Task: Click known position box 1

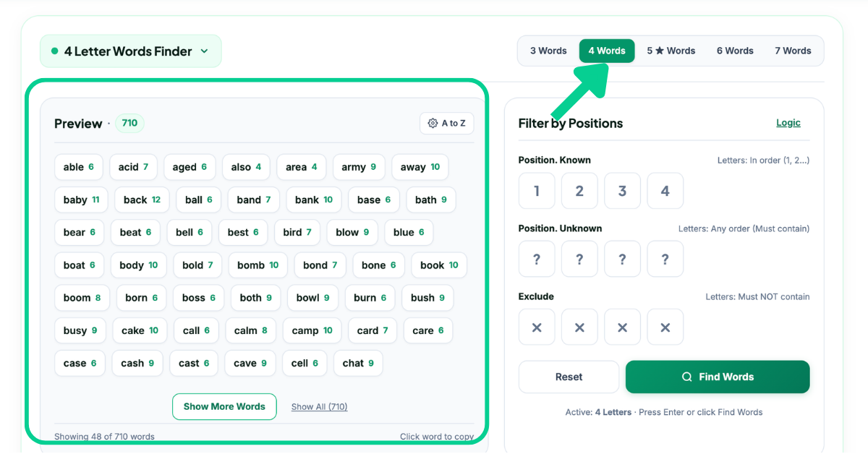Action: 537,191
